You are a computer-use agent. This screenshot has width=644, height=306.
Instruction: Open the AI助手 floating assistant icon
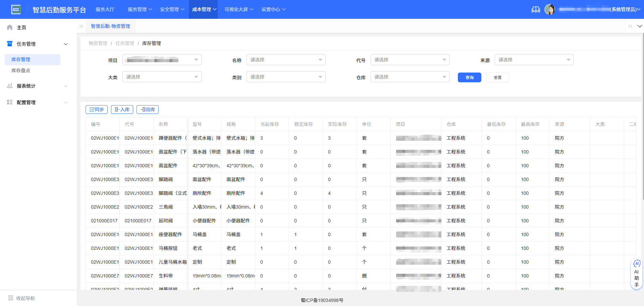(x=637, y=264)
